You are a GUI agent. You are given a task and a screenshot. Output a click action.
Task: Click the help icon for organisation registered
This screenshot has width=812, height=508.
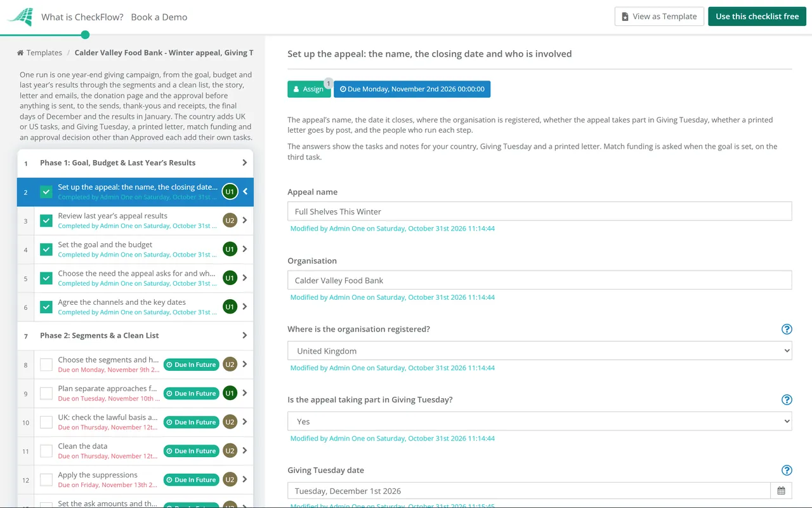[787, 329]
